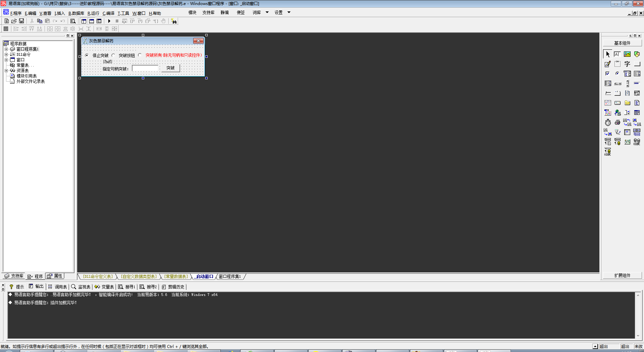Expand the 窗口程序集1 tree node
The width and height of the screenshot is (644, 352).
(6, 49)
